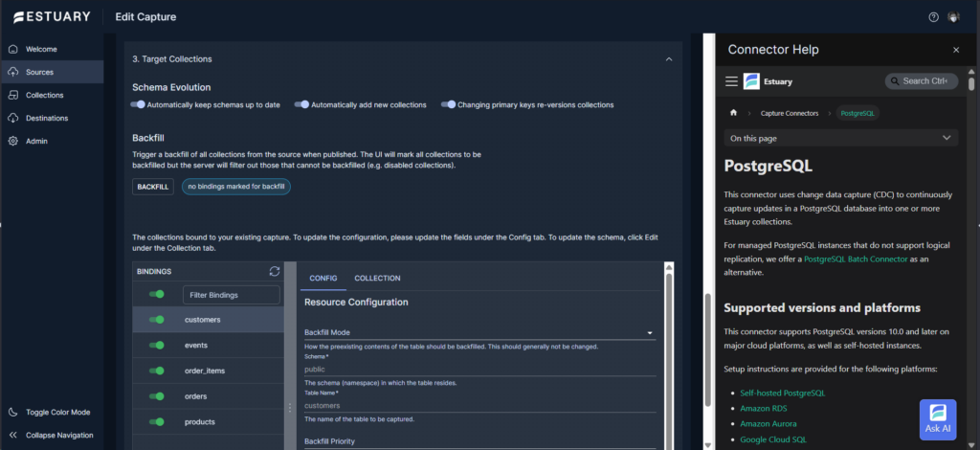The width and height of the screenshot is (980, 450).
Task: Click the Toggle Color Mode moon icon
Action: click(13, 412)
